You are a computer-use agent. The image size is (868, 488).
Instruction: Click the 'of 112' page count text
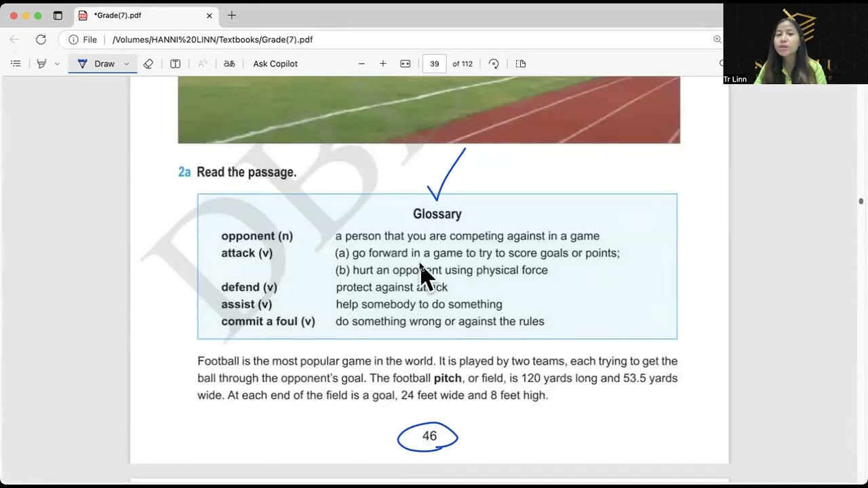462,64
